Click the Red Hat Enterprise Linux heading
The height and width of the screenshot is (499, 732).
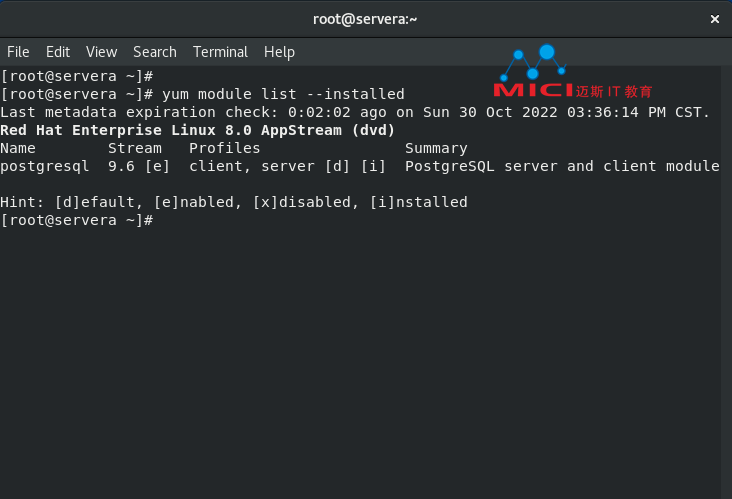point(197,130)
